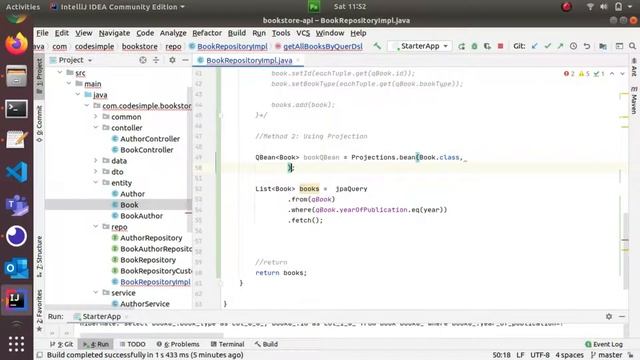640x360 pixels.
Task: Click the Git push arrow icon
Action: [560, 46]
